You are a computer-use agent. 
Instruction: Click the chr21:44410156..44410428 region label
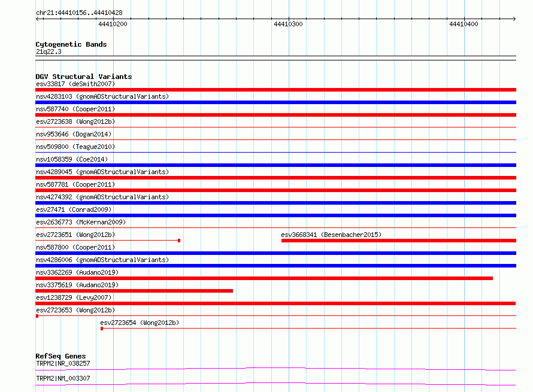pyautogui.click(x=79, y=13)
